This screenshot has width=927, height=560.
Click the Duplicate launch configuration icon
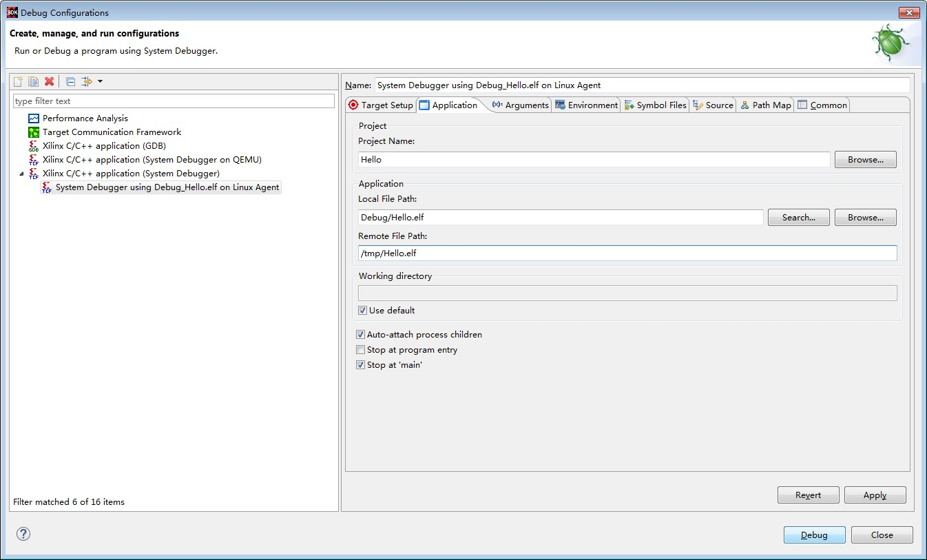point(33,82)
